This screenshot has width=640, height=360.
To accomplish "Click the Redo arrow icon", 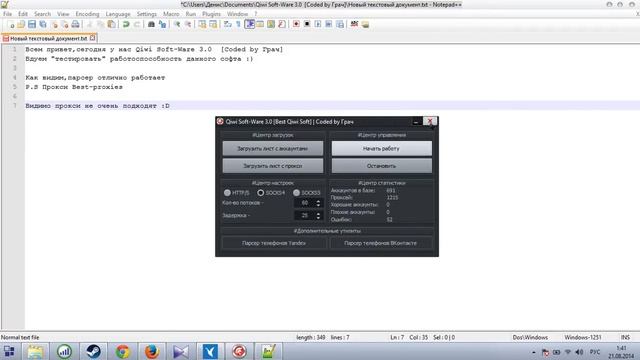I will [137, 24].
